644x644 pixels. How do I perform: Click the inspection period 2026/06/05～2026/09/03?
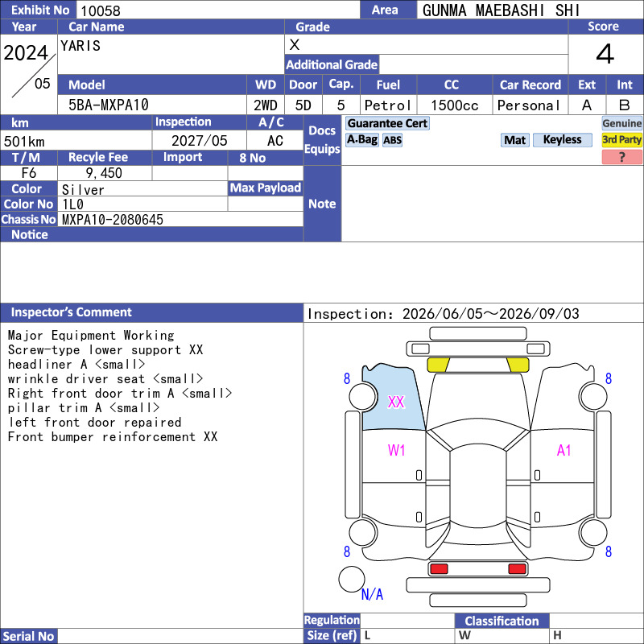coord(490,314)
